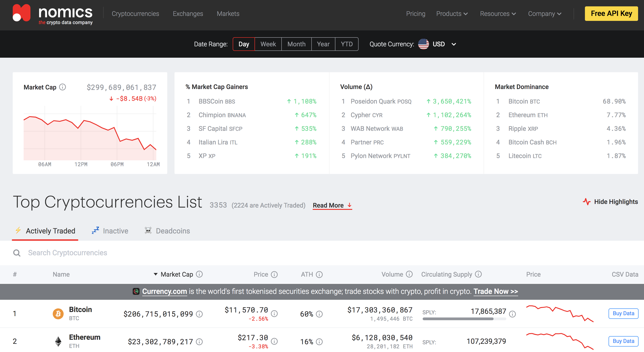Open info icon next to Bitcoin ATH 60%
The width and height of the screenshot is (644, 352).
(319, 314)
